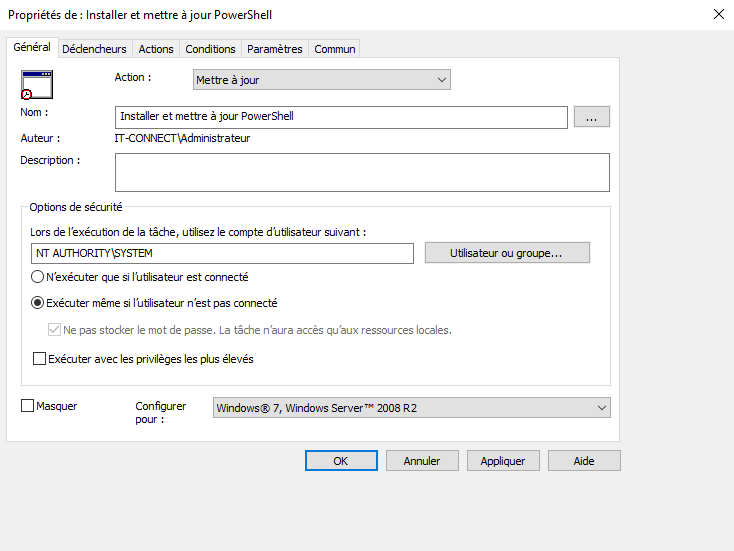Click the browse ellipsis button beside Nom
The height and width of the screenshot is (551, 734).
(591, 117)
